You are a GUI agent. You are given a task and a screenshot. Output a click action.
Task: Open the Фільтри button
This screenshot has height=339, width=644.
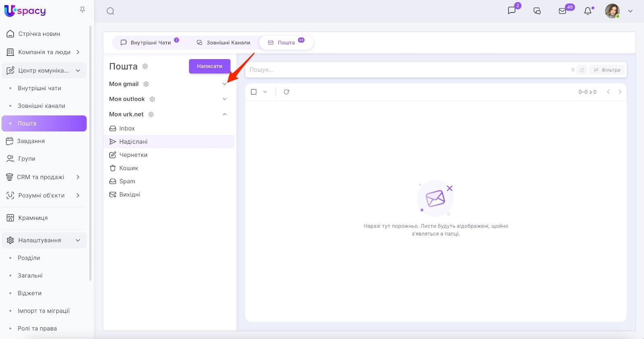tap(607, 70)
